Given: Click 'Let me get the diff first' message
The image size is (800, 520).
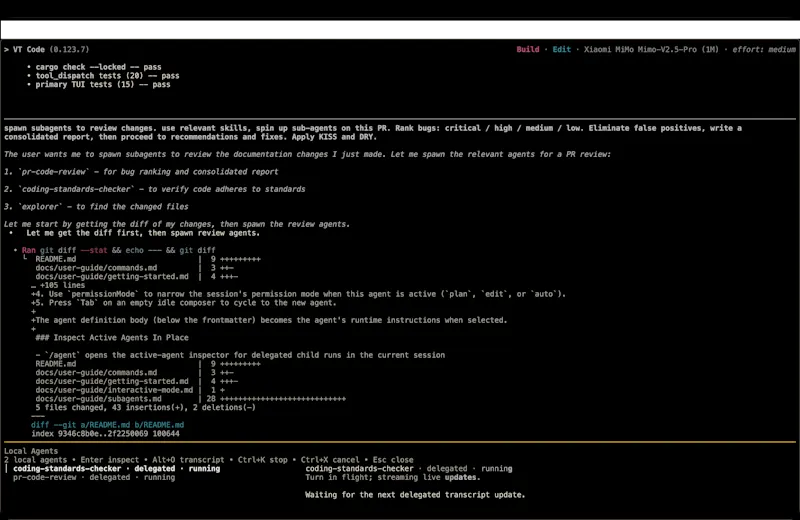Looking at the screenshot, I should pyautogui.click(x=143, y=233).
